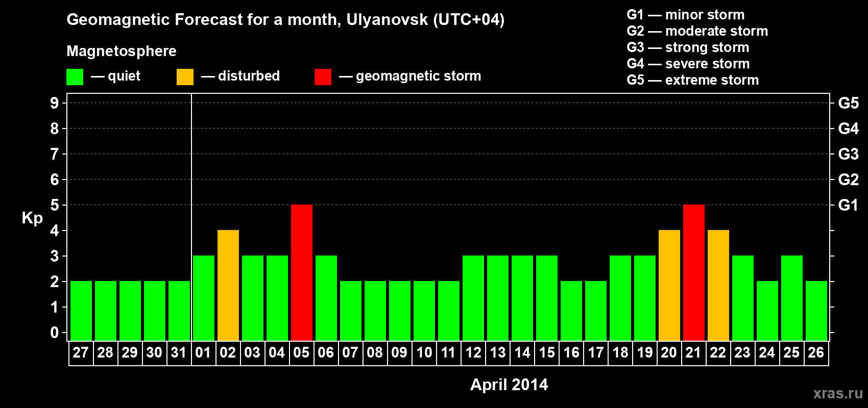Click the 'quiet' legend label
Viewport: 868px width, 408px height.
coord(124,76)
